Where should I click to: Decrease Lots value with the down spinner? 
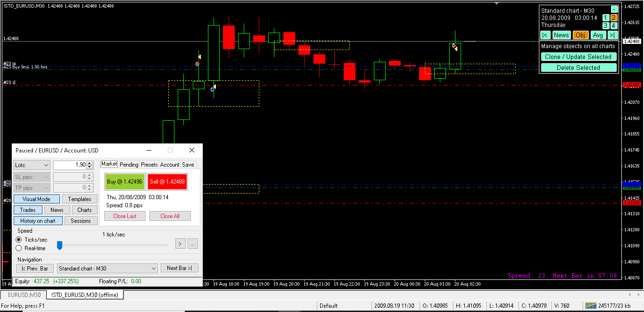89,167
